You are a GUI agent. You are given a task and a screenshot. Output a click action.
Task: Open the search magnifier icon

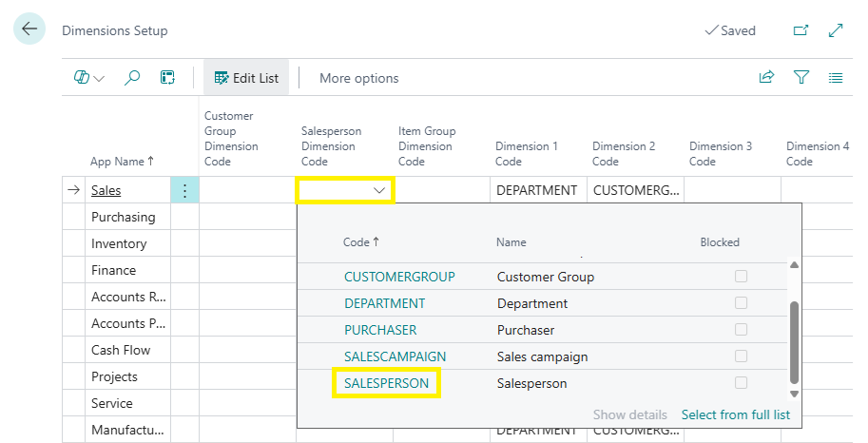pos(132,78)
